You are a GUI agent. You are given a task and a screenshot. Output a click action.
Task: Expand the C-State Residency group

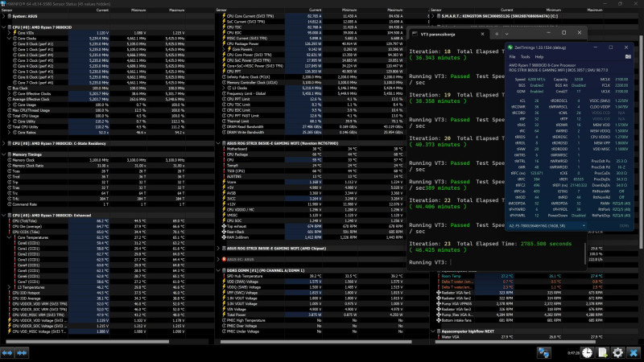coord(4,144)
